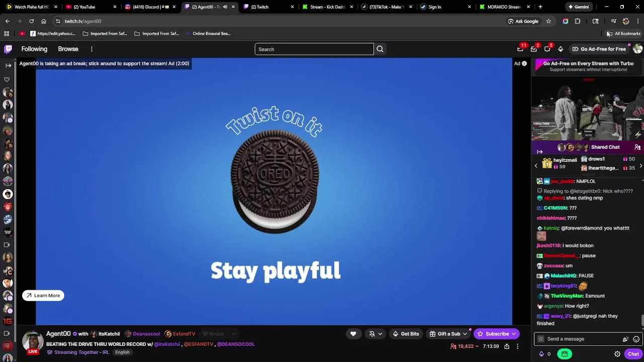
Task: Open the Twitch home logo
Action: coord(8,49)
